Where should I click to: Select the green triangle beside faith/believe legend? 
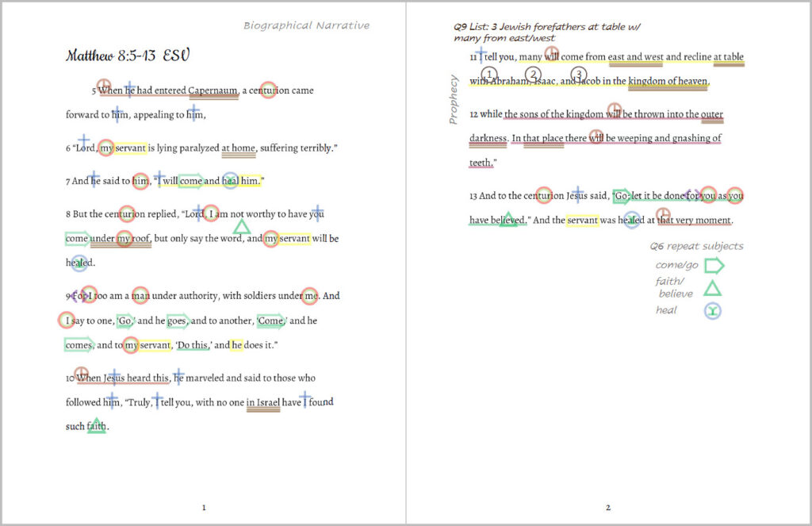(x=712, y=288)
